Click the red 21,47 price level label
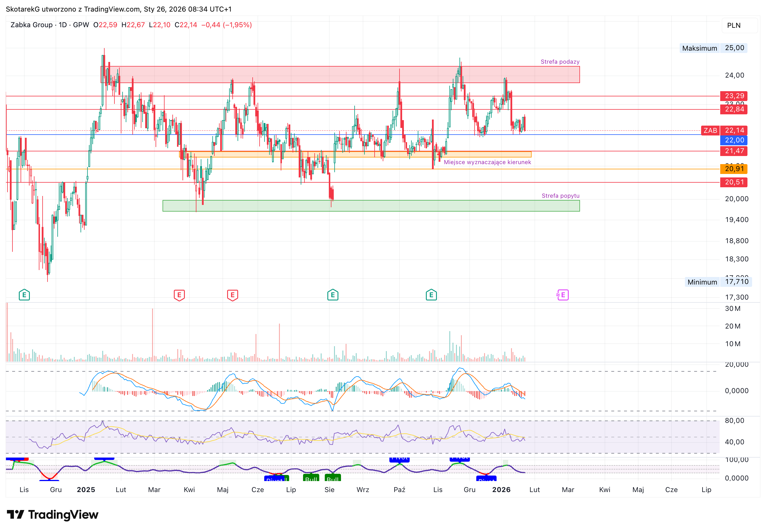 734,151
